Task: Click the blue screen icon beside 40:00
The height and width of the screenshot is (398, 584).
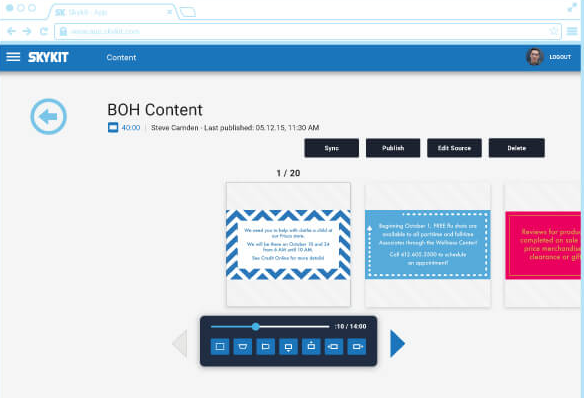Action: click(113, 127)
